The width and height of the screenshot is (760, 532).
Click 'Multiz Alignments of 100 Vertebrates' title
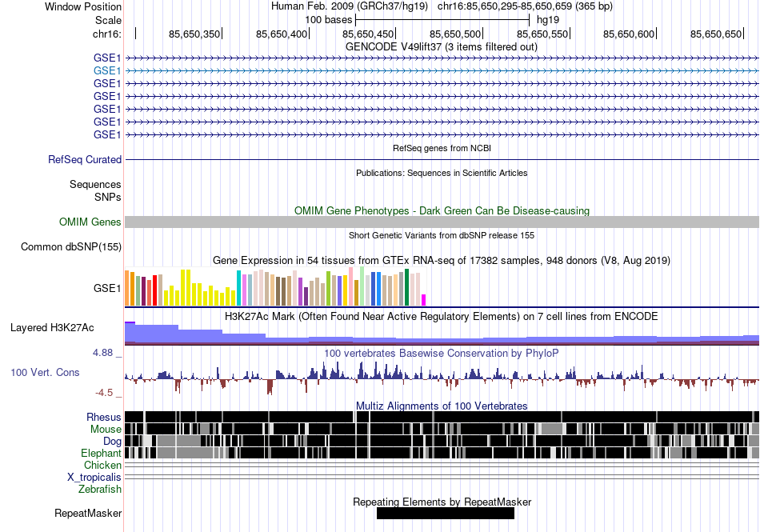point(442,406)
